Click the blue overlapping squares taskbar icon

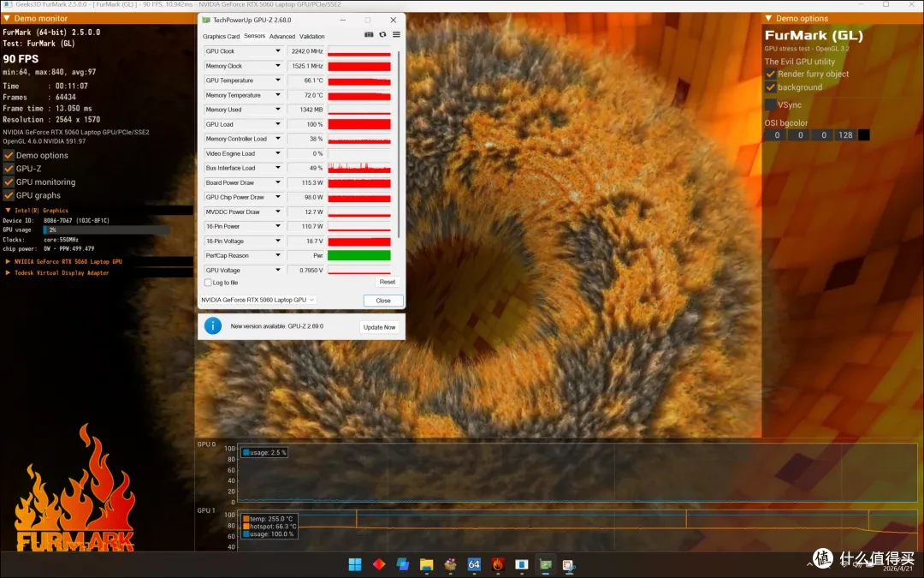pyautogui.click(x=403, y=564)
